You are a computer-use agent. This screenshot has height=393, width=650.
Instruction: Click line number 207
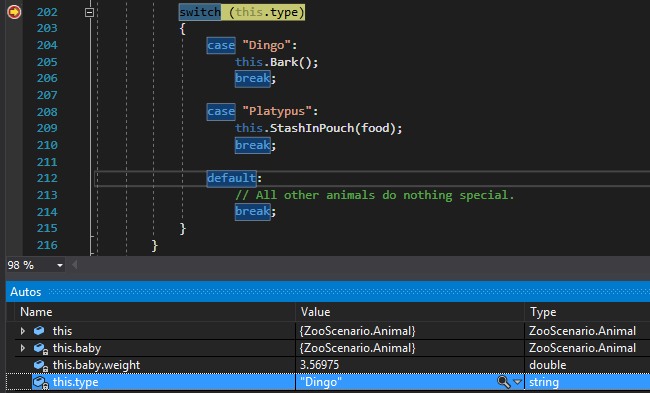[47, 95]
